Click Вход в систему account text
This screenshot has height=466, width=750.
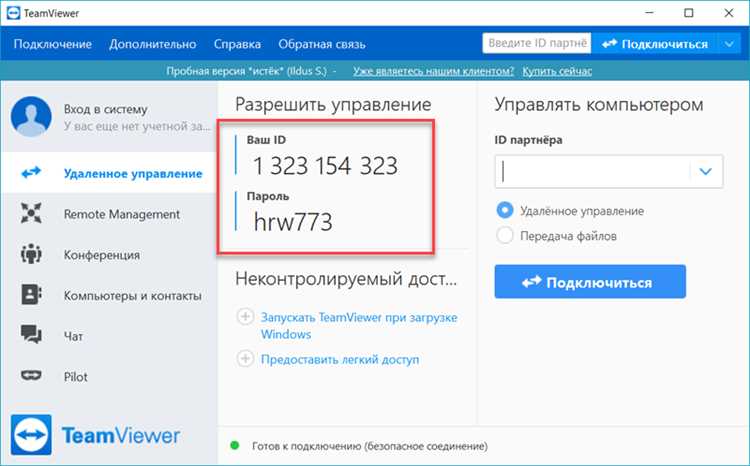(x=106, y=110)
